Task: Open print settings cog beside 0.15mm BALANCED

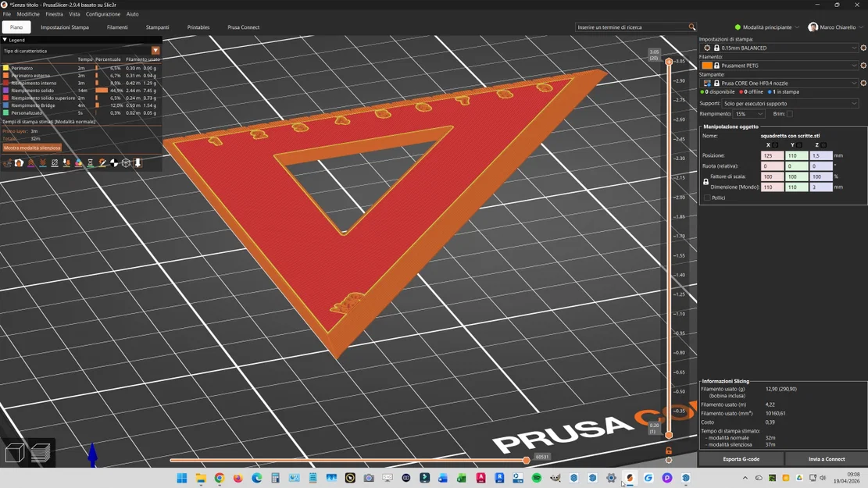Action: click(x=863, y=48)
